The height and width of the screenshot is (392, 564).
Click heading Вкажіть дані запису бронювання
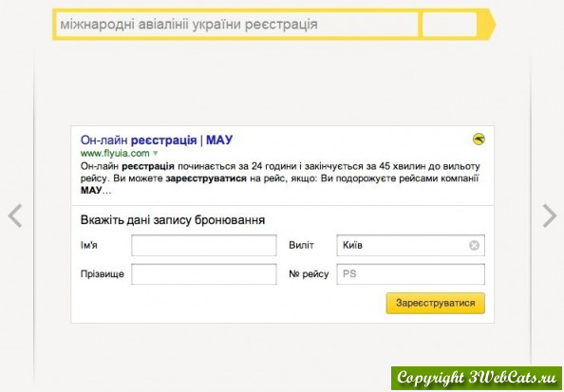pyautogui.click(x=173, y=220)
